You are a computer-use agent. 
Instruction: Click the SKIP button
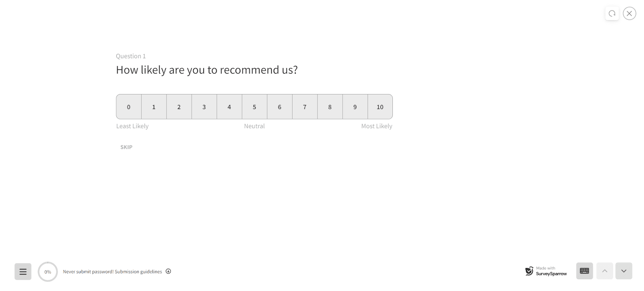(126, 147)
